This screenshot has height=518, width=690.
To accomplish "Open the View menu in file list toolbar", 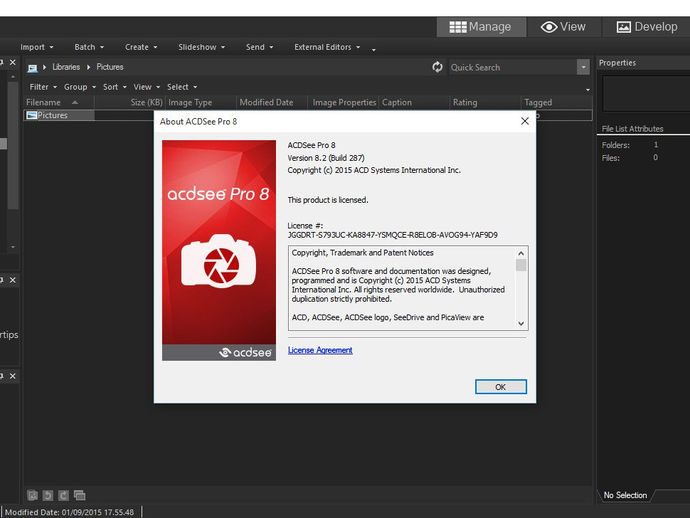I will pos(147,87).
